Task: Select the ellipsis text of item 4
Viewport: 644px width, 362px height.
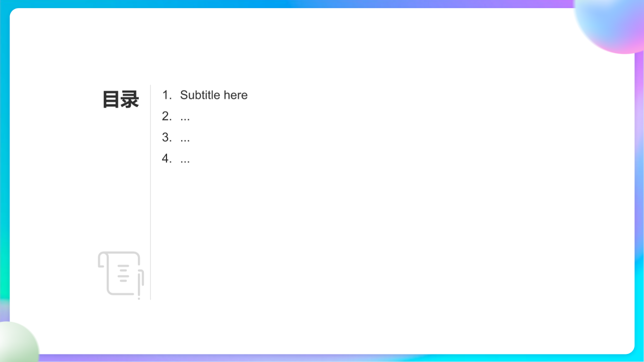Action: [185, 159]
